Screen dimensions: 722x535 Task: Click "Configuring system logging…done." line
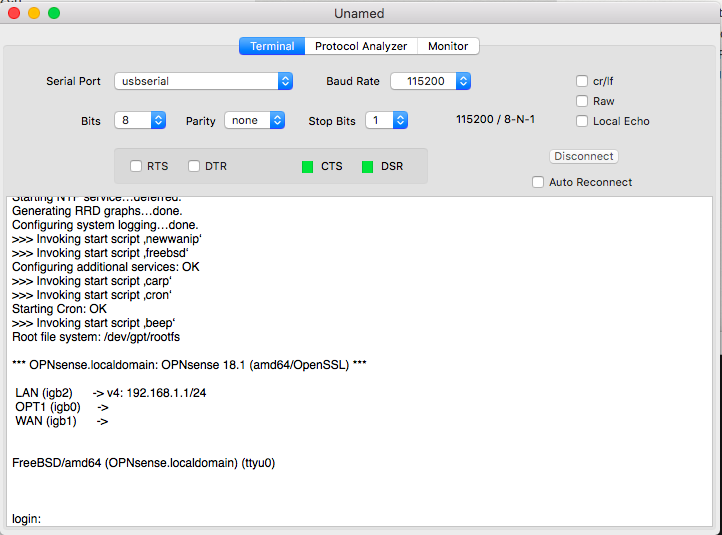pyautogui.click(x=105, y=225)
